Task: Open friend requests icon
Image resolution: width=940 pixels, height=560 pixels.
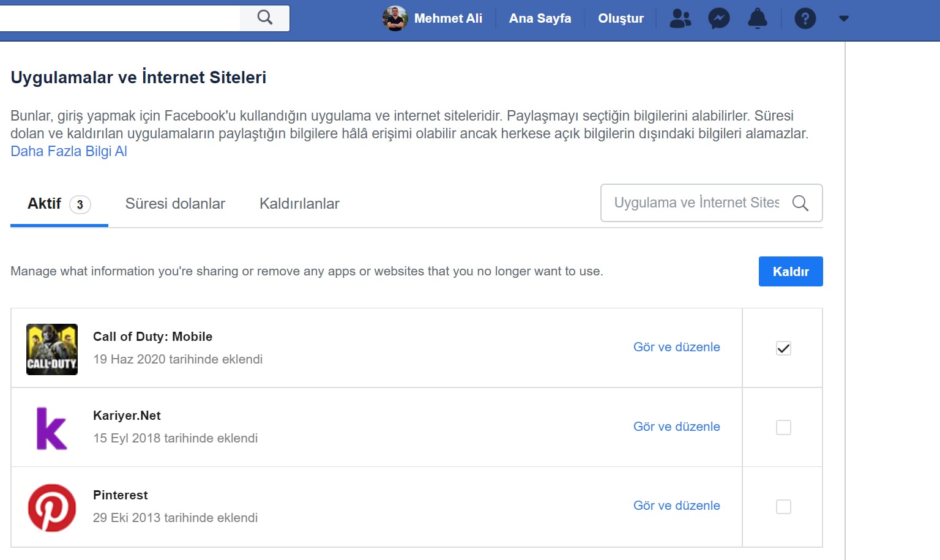Action: 680,18
